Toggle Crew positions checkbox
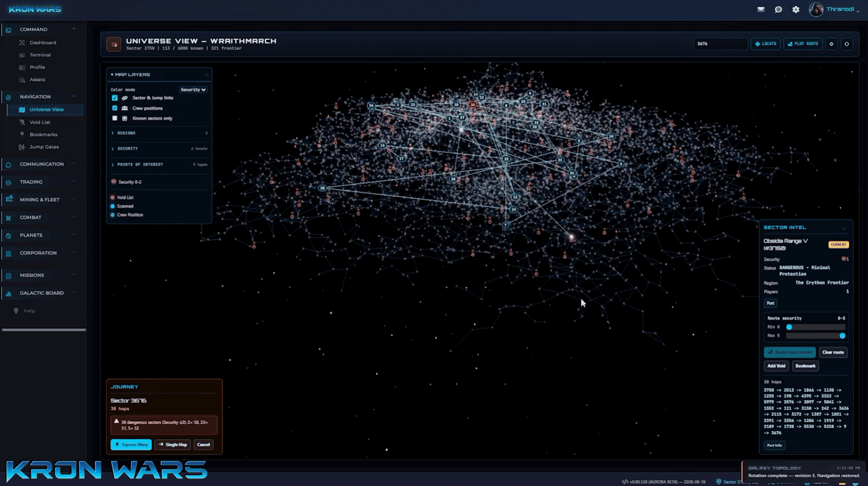Viewport: 868px width, 486px height. pos(115,108)
